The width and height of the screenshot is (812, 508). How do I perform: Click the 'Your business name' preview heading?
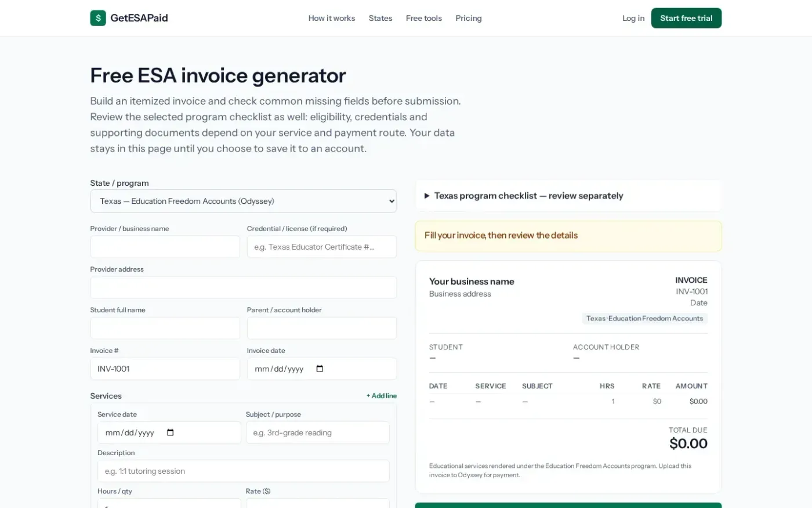pos(472,282)
